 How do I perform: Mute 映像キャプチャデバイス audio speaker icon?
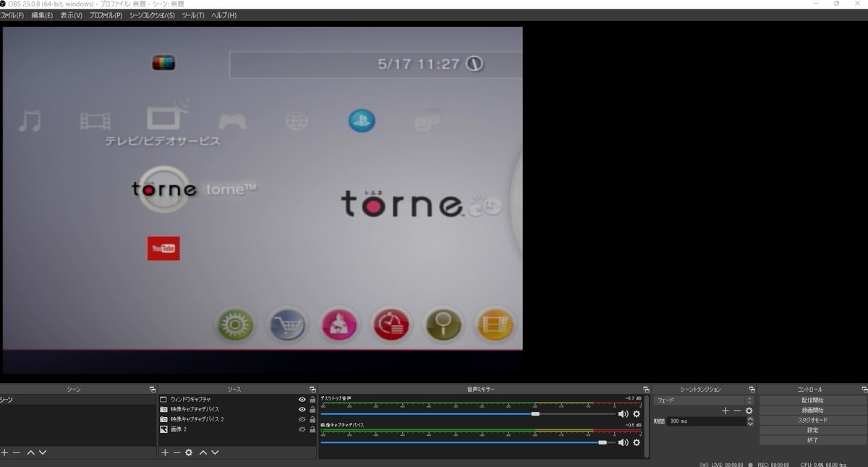(623, 442)
